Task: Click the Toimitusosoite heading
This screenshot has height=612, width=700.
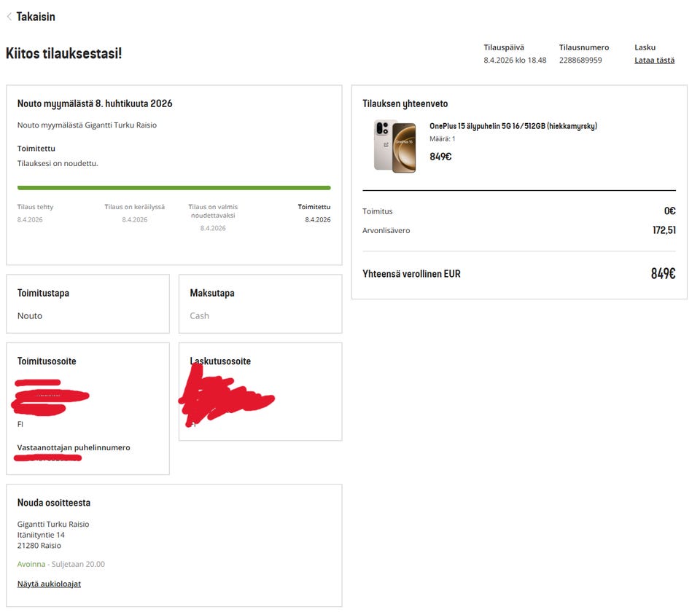Action: click(47, 361)
